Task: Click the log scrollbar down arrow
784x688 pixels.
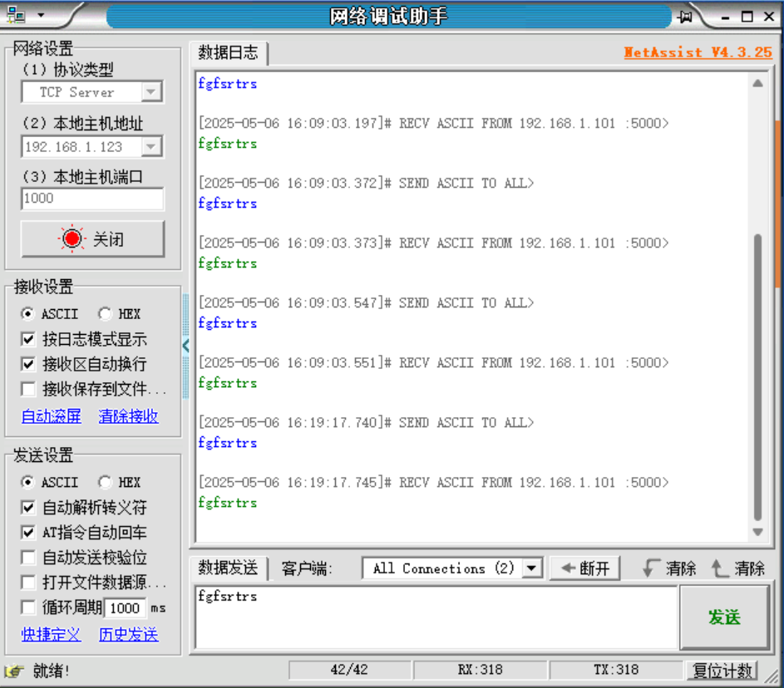Action: pyautogui.click(x=758, y=532)
